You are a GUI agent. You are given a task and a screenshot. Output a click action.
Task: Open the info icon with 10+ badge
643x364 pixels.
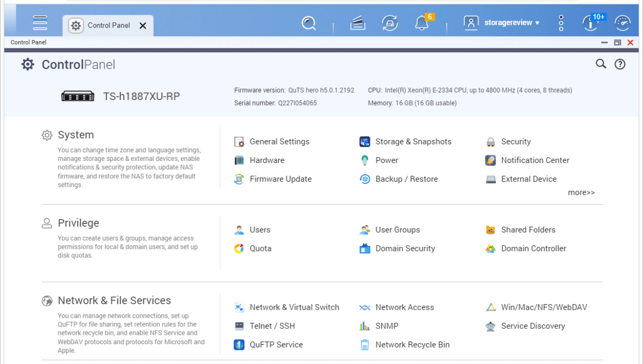click(590, 23)
